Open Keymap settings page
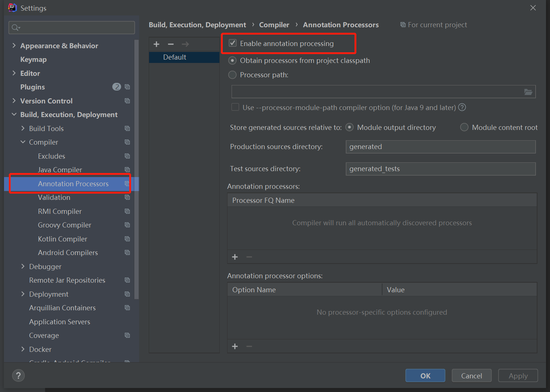550x392 pixels. [34, 59]
